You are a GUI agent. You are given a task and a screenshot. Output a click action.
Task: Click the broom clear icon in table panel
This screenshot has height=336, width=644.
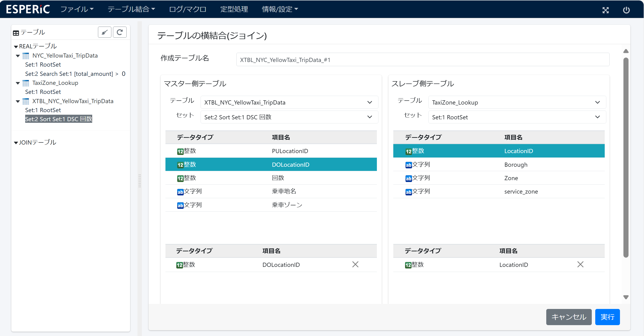pyautogui.click(x=104, y=32)
